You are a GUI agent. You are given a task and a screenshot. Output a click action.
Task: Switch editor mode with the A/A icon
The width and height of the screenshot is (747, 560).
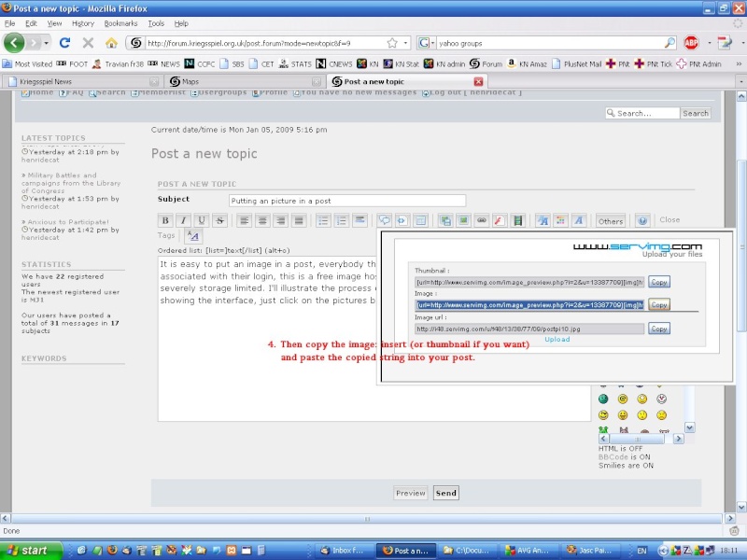pos(193,236)
